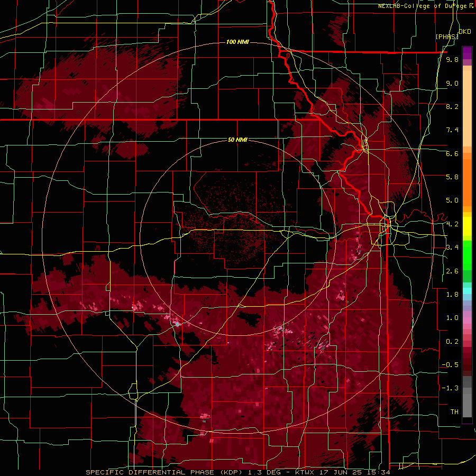Image resolution: width=476 pixels, height=476 pixels.
Task: Click the 4.2 scale value
Action: [x=452, y=224]
